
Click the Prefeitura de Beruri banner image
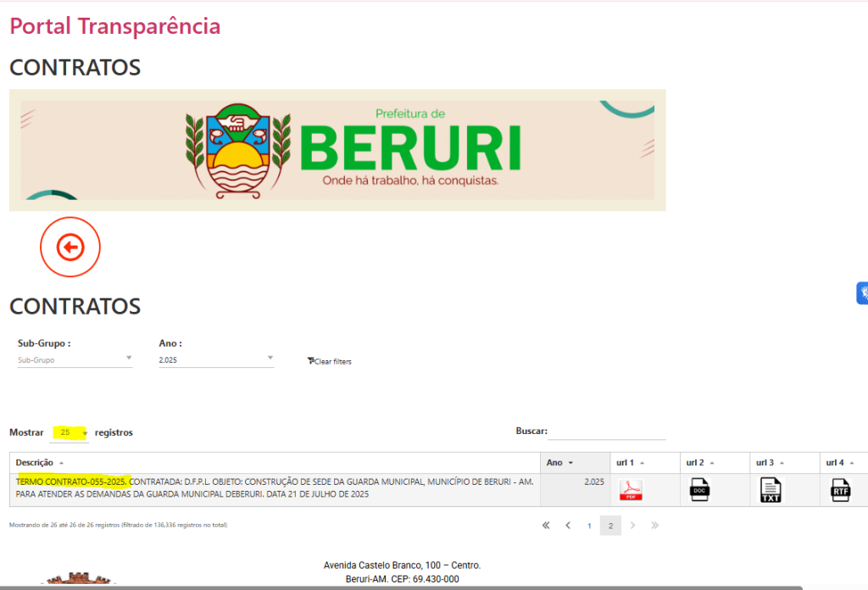[x=337, y=150]
